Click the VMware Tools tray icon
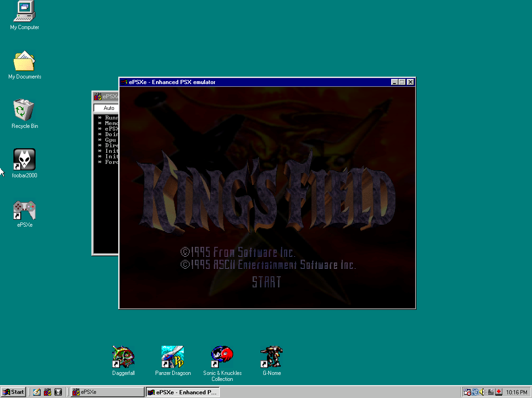The image size is (532, 398). point(475,392)
